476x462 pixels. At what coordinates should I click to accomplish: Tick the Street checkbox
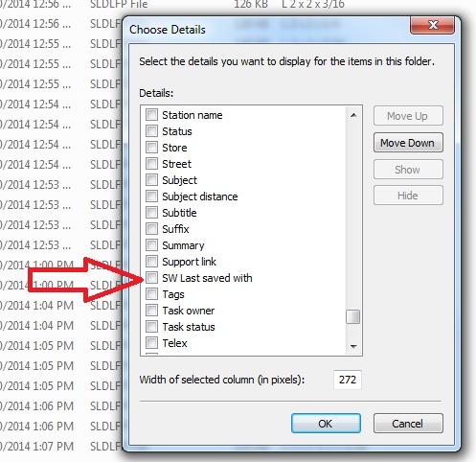click(151, 163)
